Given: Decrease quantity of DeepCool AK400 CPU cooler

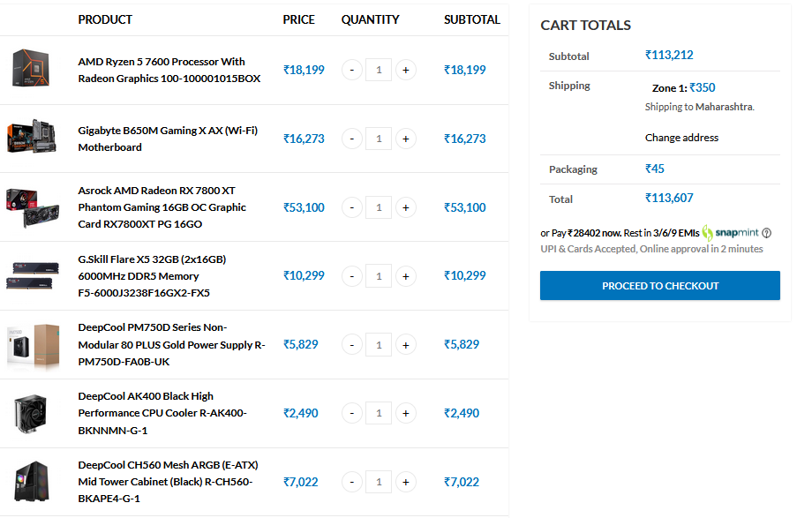Looking at the screenshot, I should click(x=351, y=413).
